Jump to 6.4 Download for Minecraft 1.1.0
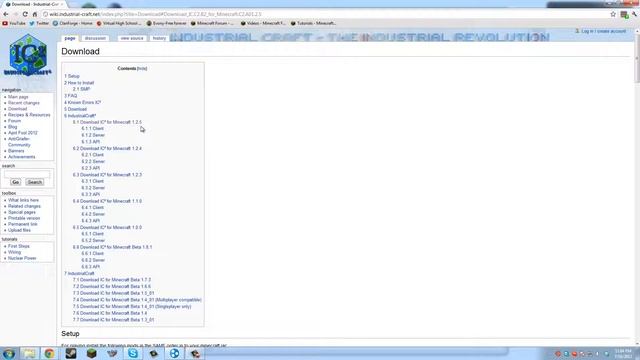640x360 pixels. point(107,201)
